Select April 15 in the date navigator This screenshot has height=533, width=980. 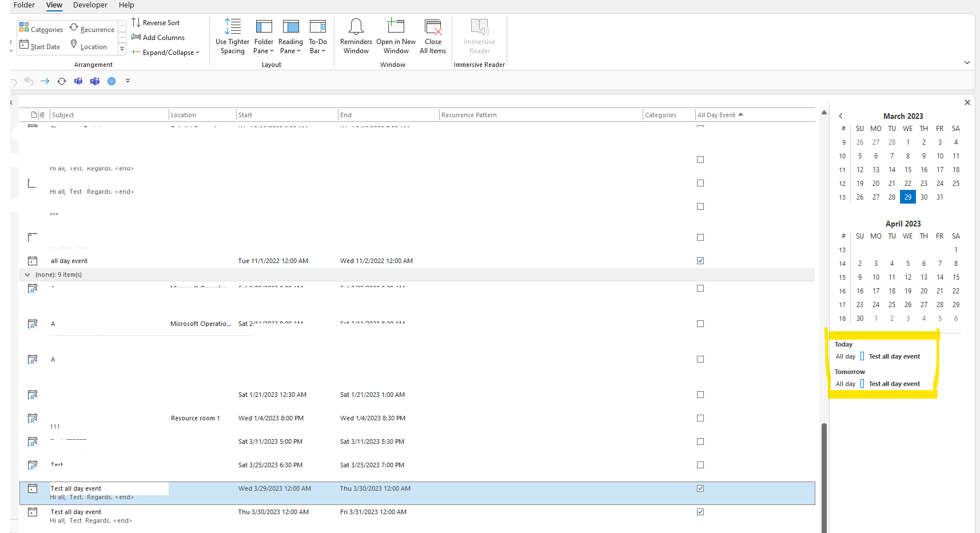(956, 277)
